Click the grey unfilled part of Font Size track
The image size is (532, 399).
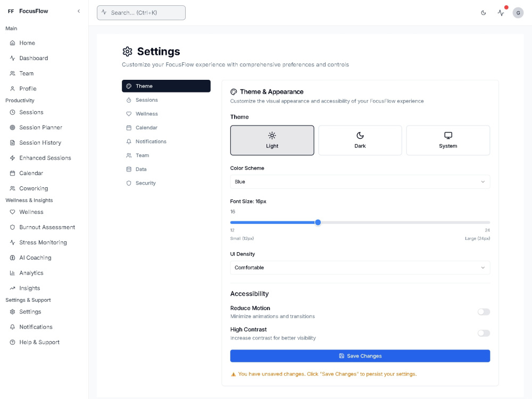click(x=405, y=222)
